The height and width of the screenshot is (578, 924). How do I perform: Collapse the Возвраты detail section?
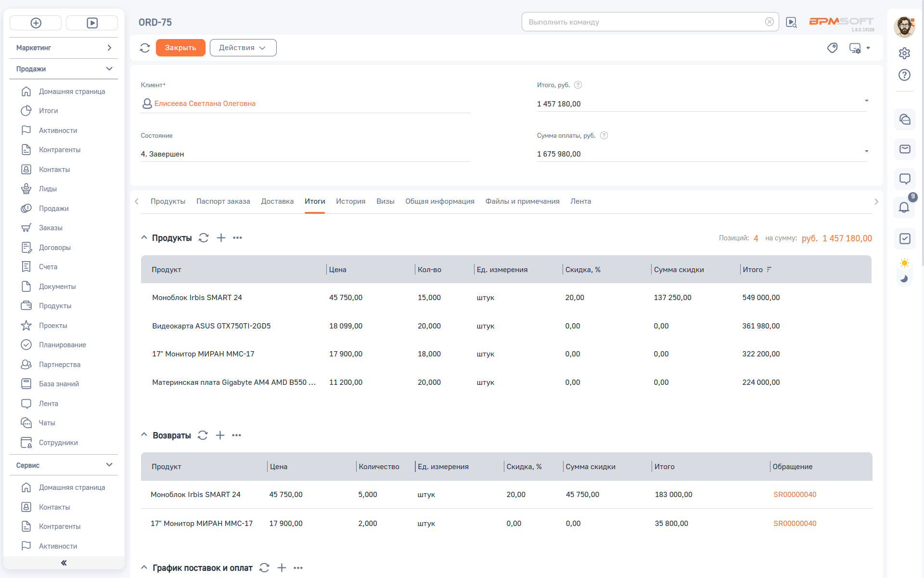144,435
